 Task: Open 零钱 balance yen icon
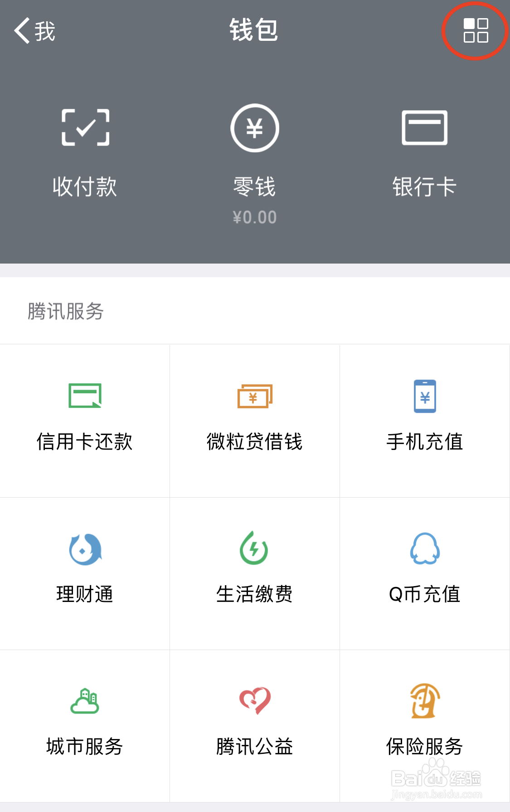255,128
